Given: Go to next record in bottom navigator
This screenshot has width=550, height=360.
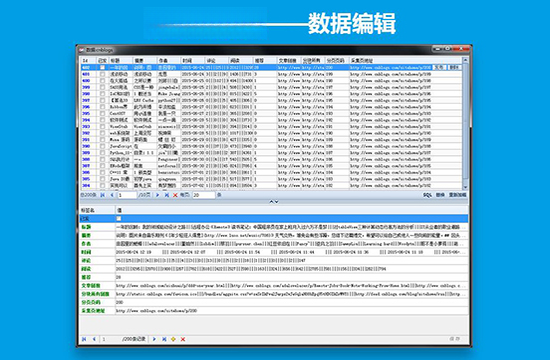Looking at the screenshot, I should [154, 339].
